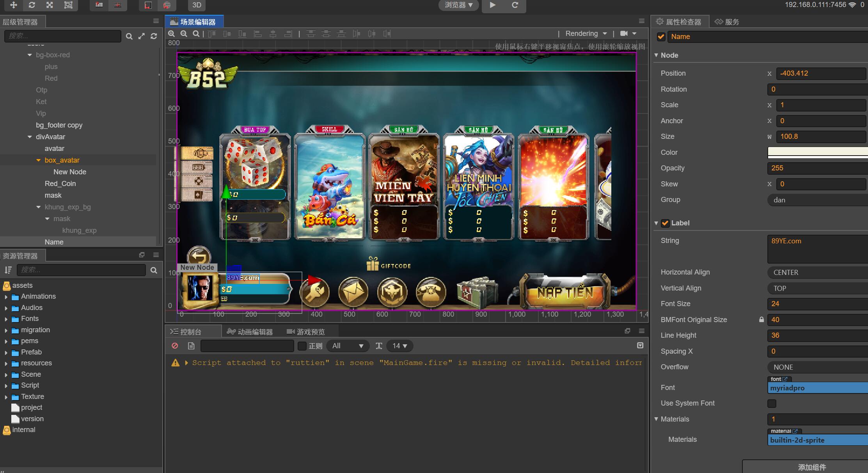The image size is (868, 473).
Task: Search nodes icon in hierarchy
Action: coord(129,36)
